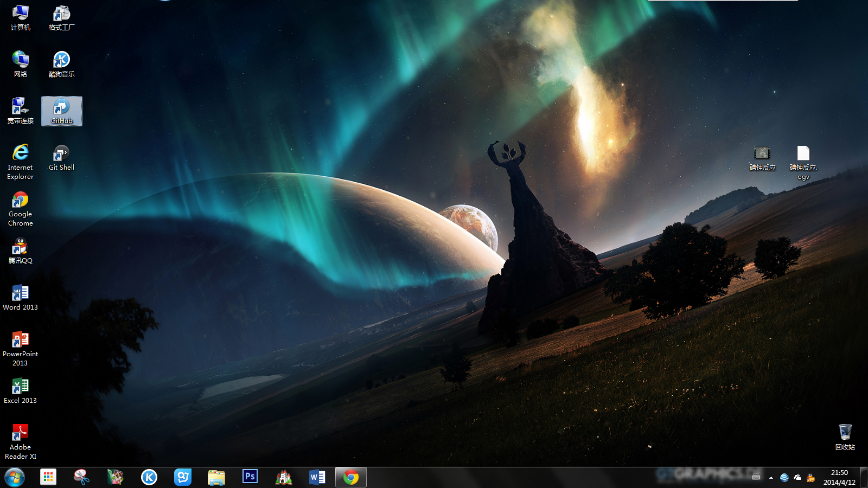Select the Google Chrome desktop shortcut
The height and width of the screenshot is (488, 868).
pyautogui.click(x=21, y=209)
